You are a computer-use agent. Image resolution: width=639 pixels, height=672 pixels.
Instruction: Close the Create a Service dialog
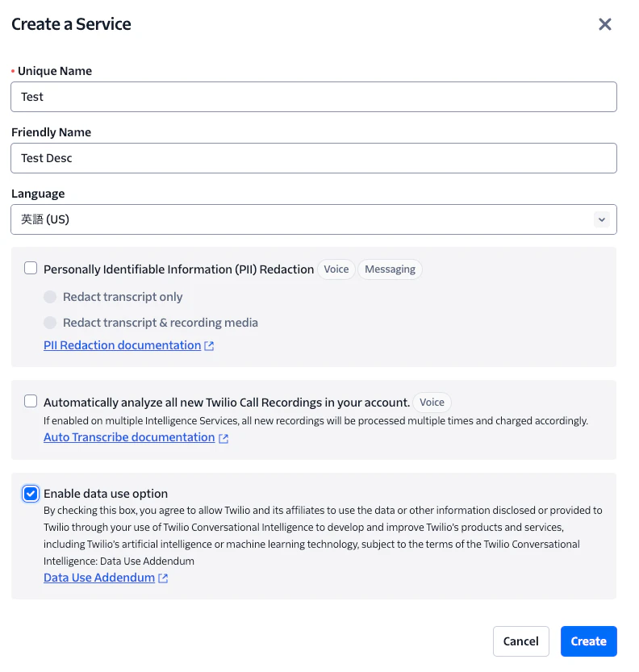(x=605, y=24)
